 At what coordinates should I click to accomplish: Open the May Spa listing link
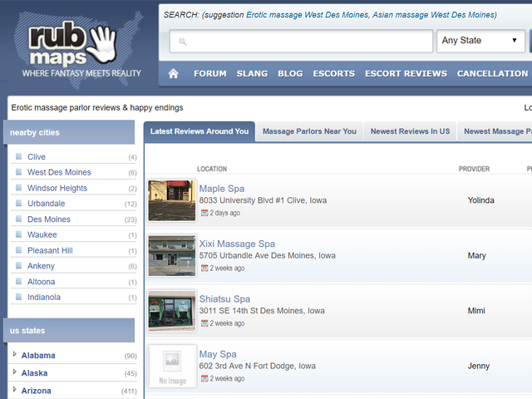click(218, 354)
